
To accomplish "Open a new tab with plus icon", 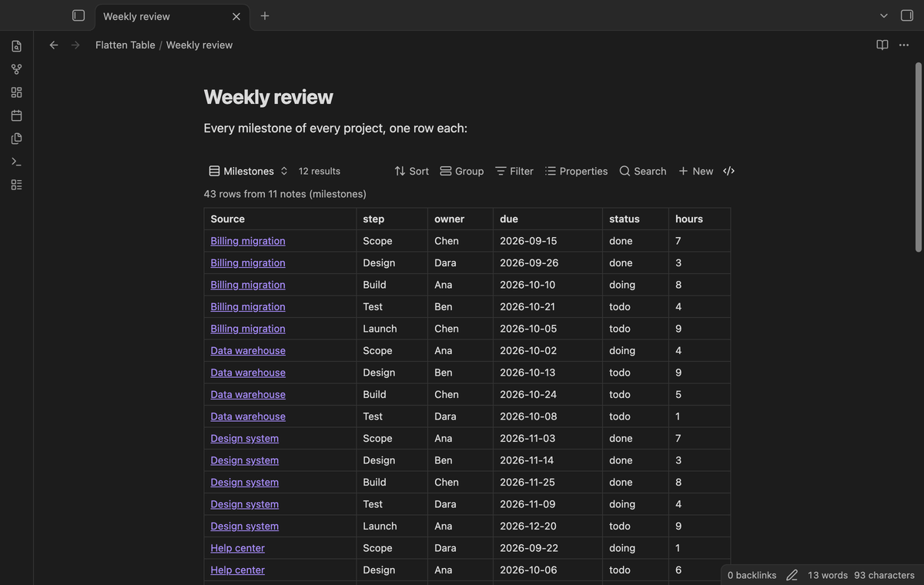I will pyautogui.click(x=265, y=15).
